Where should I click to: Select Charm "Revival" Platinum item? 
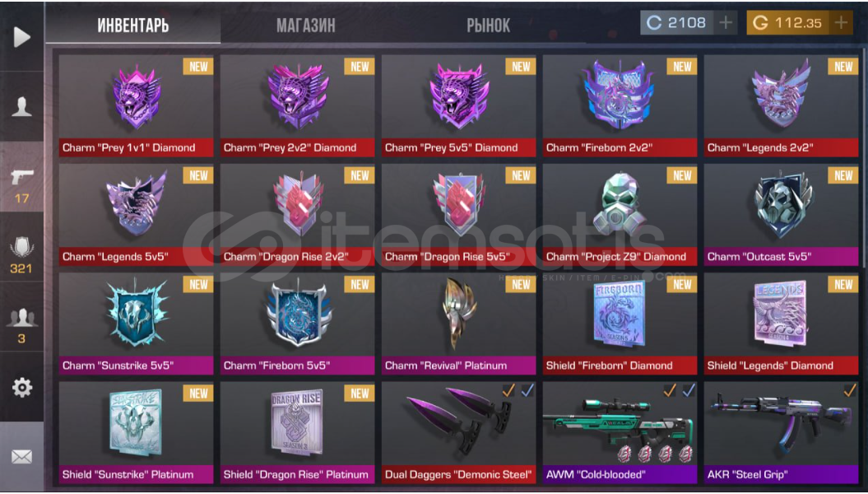tap(458, 324)
